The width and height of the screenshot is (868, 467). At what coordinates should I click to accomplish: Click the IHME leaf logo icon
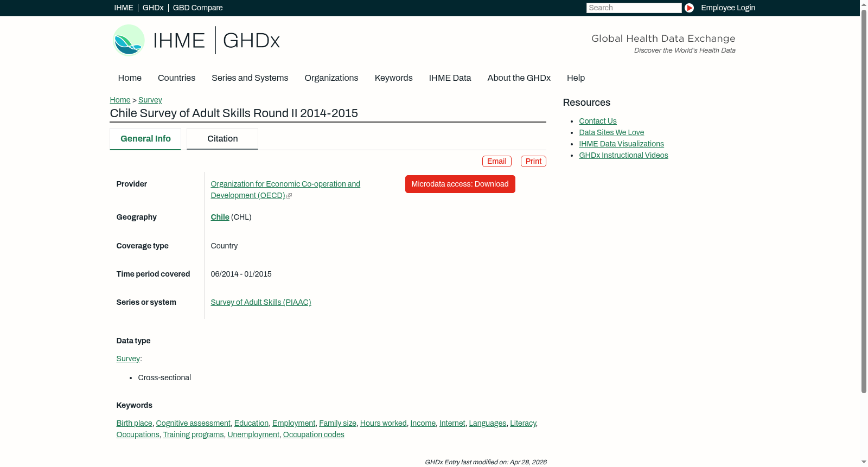click(x=129, y=40)
